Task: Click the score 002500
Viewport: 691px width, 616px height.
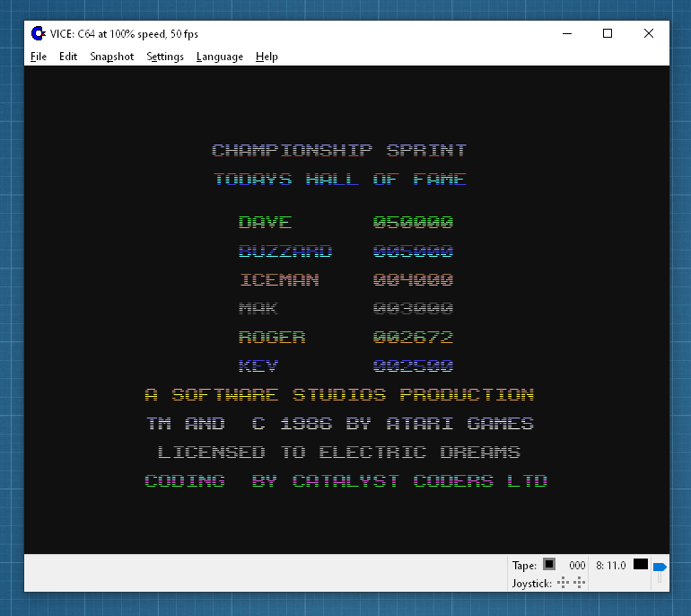Action: pyautogui.click(x=413, y=365)
